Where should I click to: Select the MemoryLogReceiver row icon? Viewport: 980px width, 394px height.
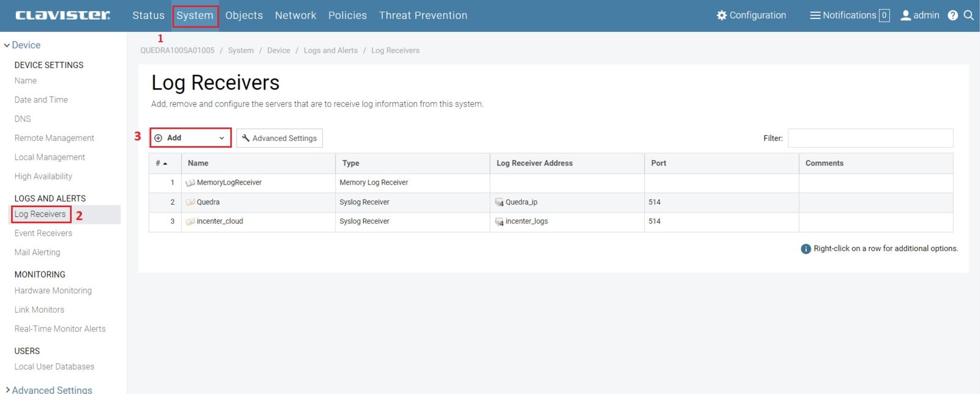coord(190,183)
